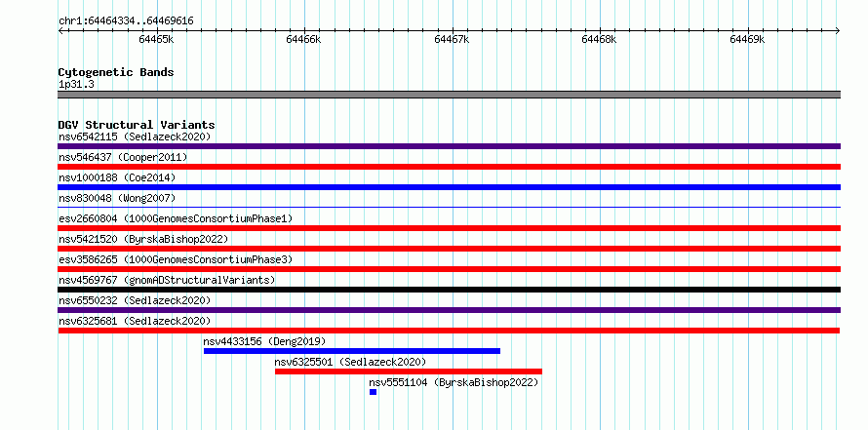Select the black nsv4569767 variant bar

click(449, 290)
